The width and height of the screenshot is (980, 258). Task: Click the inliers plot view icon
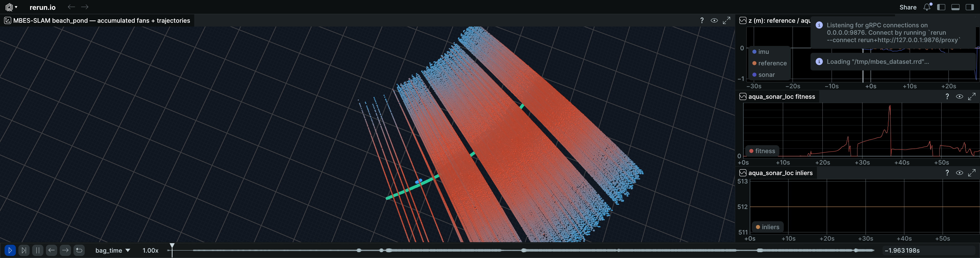click(743, 173)
